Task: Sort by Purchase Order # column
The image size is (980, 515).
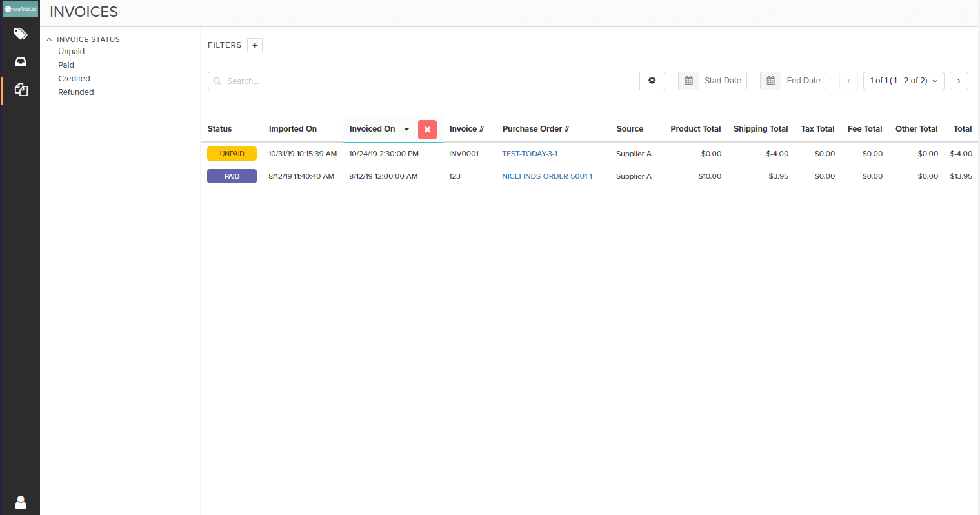Action: click(535, 129)
